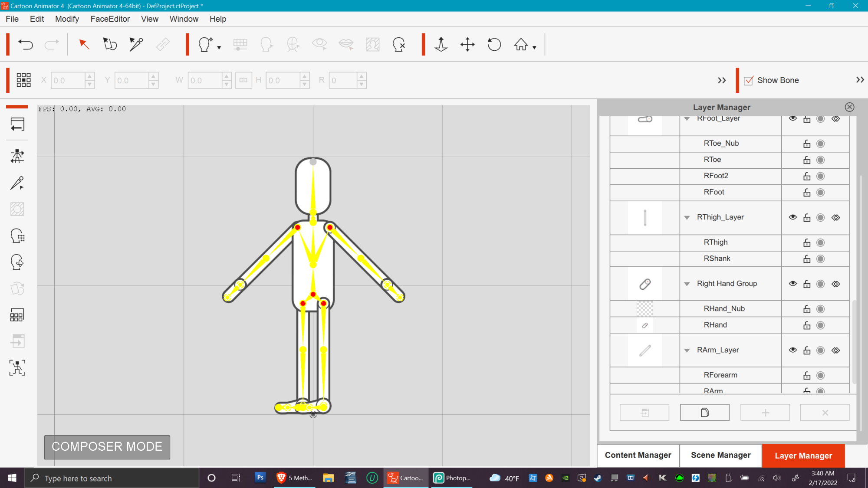Toggle the lock on RThigh row
The image size is (868, 488).
806,242
